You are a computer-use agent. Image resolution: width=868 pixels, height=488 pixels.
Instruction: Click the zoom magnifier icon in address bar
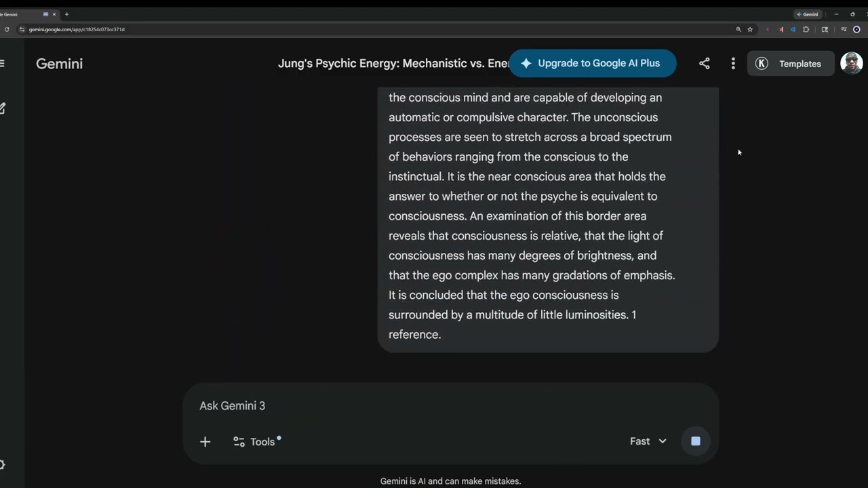[x=738, y=29]
